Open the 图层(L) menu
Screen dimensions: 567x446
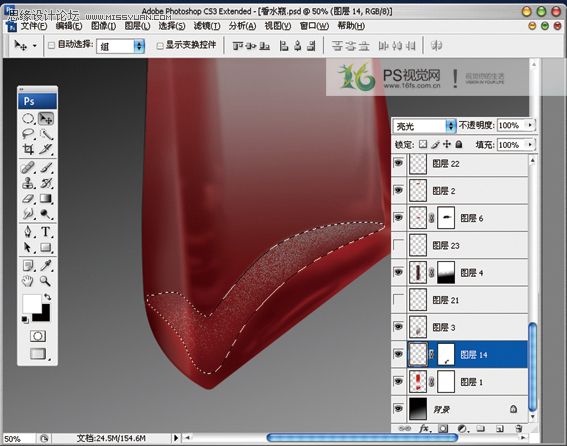[x=137, y=26]
